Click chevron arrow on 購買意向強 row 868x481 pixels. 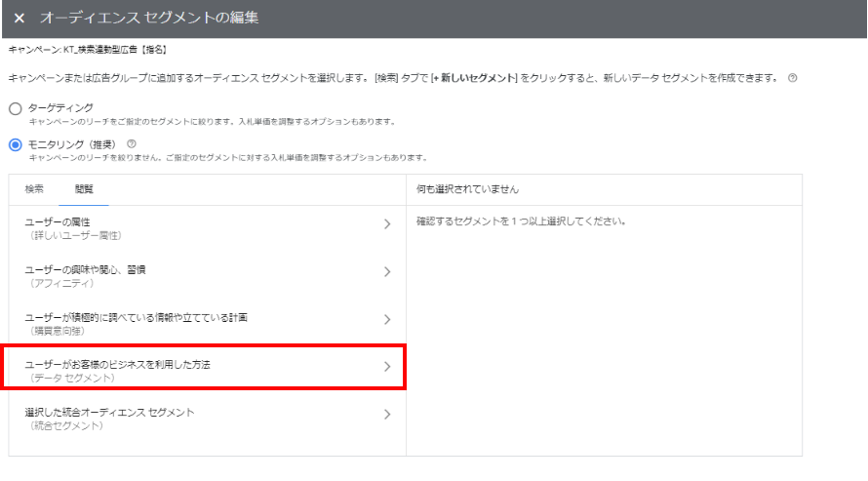387,319
